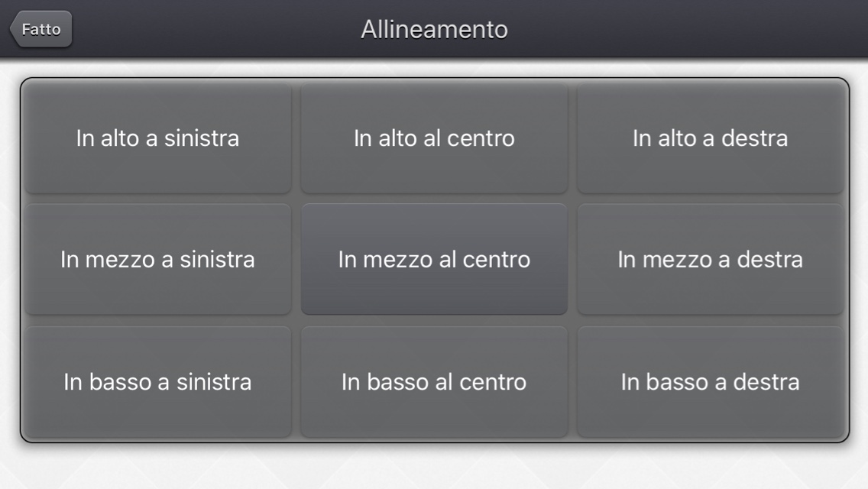Choose In alto al centro option
Screen dimensions: 868x489
[x=434, y=138]
